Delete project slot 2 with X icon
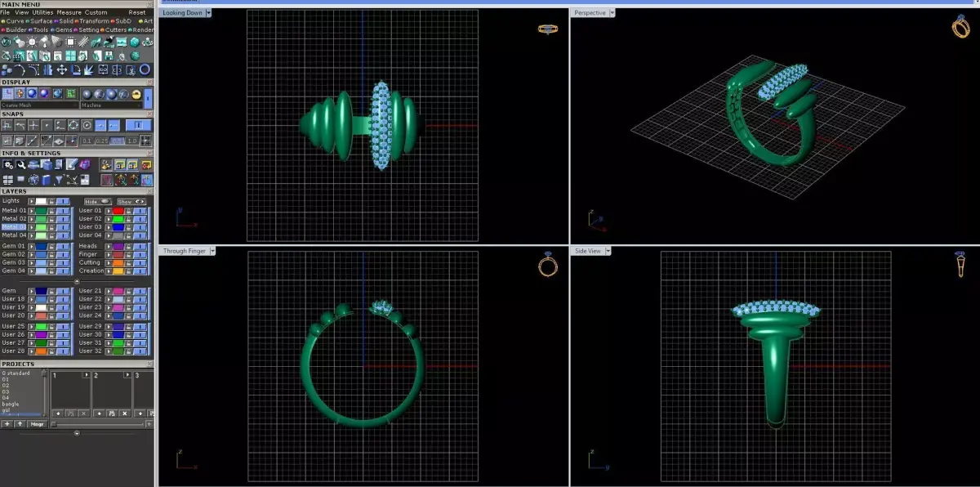980x487 pixels. (125, 413)
